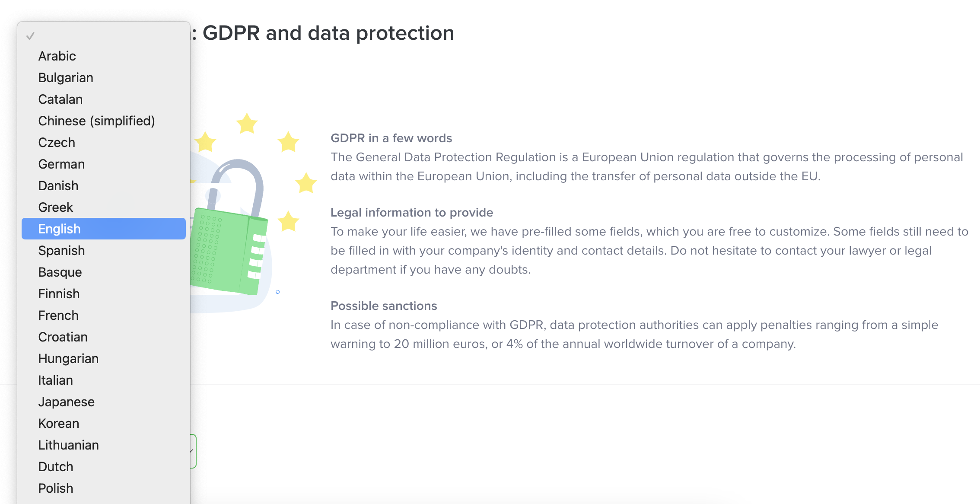Choose Croatian language entry
Viewport: 980px width, 504px height.
coord(63,337)
